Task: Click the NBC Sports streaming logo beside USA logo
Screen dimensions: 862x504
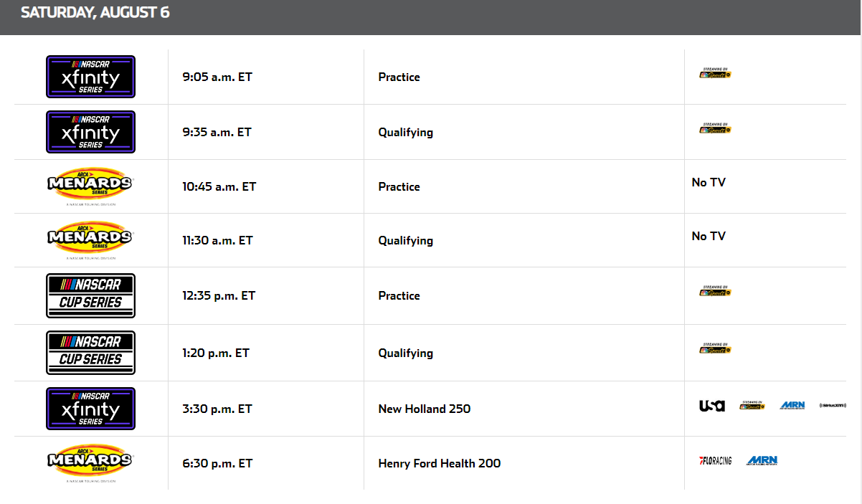Action: pyautogui.click(x=752, y=406)
